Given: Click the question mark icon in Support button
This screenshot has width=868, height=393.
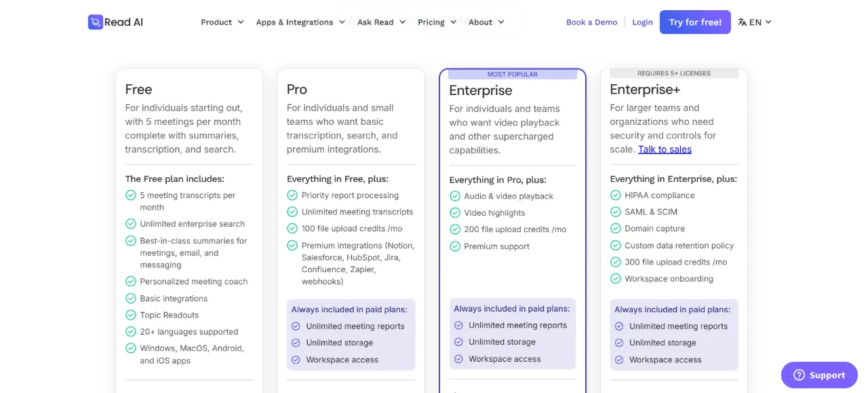Looking at the screenshot, I should [x=799, y=375].
